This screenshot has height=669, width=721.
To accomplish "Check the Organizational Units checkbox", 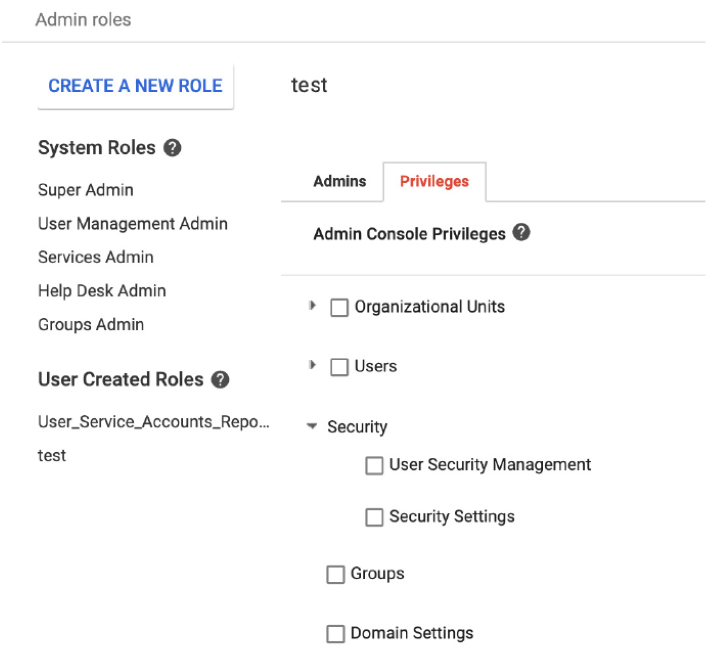I will (339, 308).
